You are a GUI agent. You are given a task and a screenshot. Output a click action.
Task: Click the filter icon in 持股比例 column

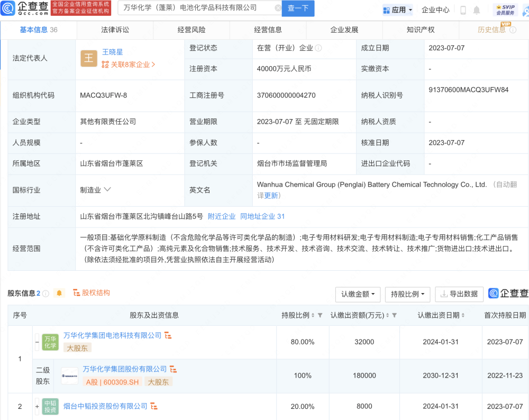click(x=320, y=315)
